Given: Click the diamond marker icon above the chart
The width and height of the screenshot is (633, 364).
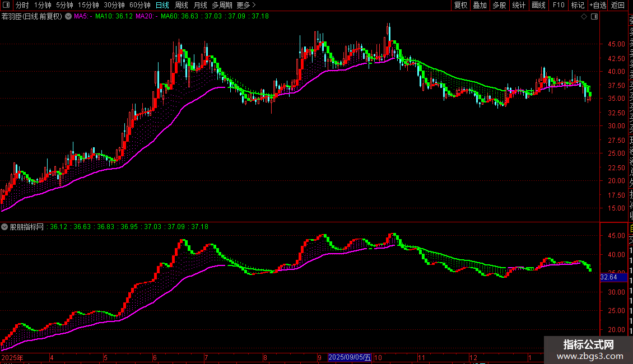Looking at the screenshot, I should 584,17.
